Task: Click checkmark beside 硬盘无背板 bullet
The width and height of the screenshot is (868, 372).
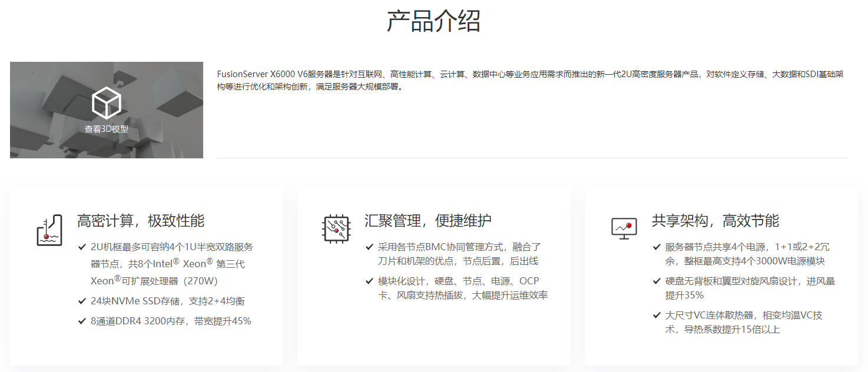Action: tap(657, 281)
